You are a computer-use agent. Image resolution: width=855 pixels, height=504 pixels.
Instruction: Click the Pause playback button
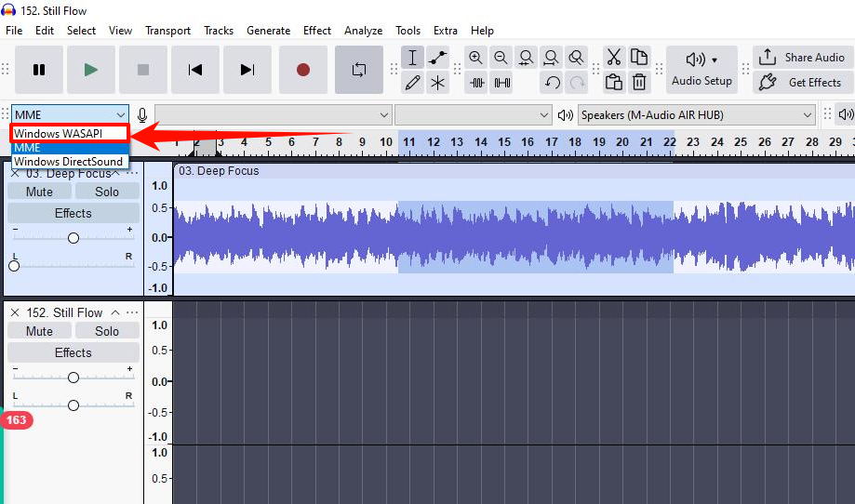(39, 70)
